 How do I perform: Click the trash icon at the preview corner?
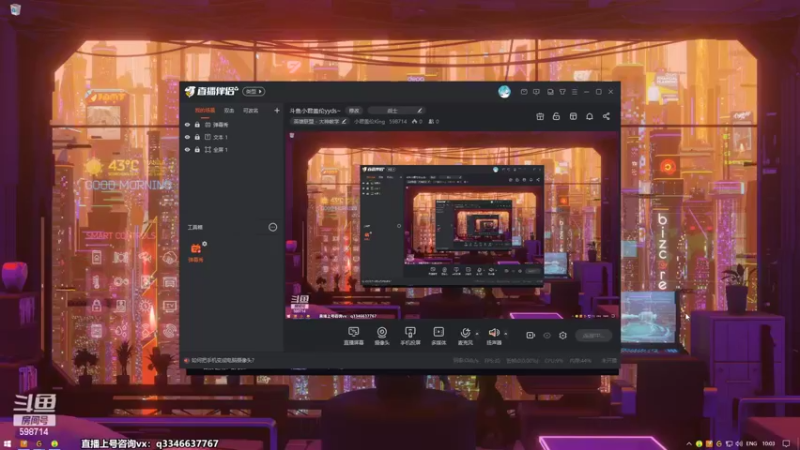tap(292, 136)
